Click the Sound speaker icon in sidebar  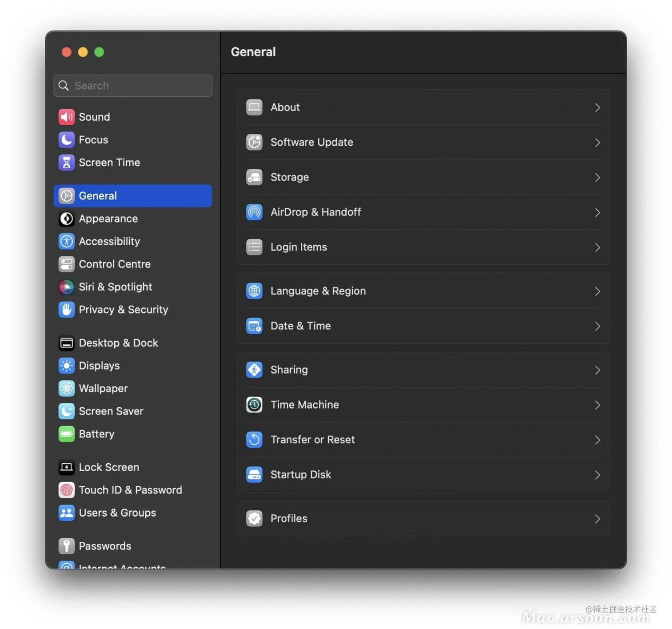pos(66,117)
